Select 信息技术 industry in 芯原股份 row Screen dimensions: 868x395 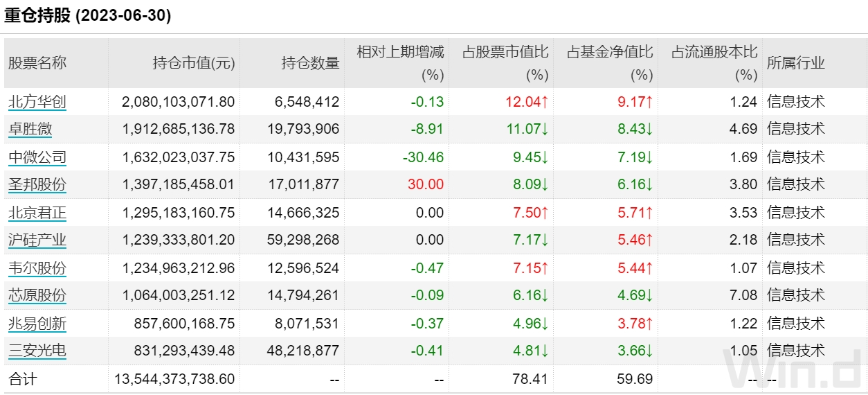[x=796, y=295]
